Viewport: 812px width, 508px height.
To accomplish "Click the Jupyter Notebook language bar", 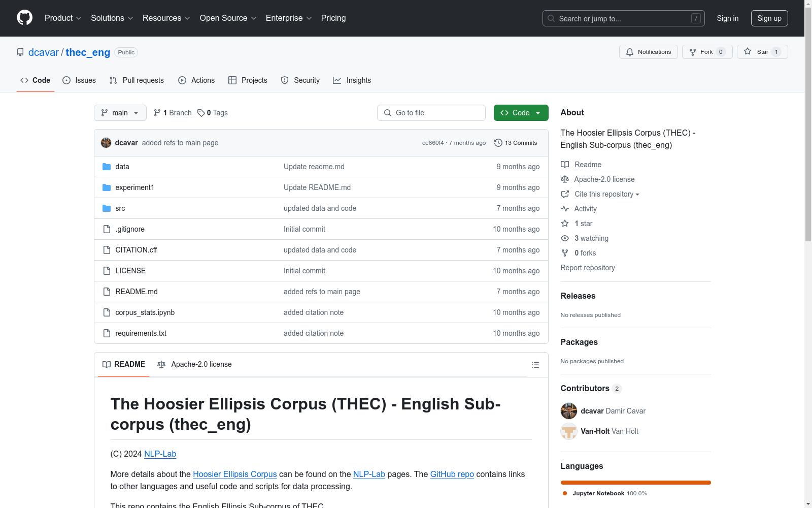I will coord(636,483).
